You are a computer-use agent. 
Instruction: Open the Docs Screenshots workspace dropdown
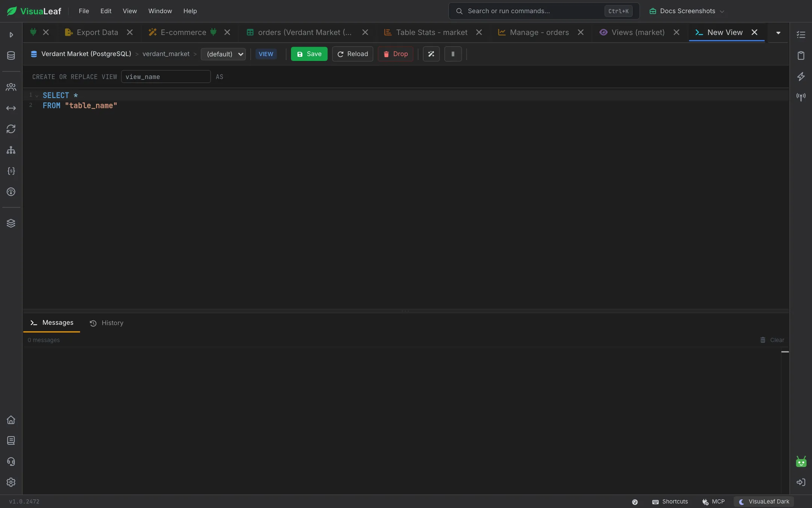click(687, 11)
